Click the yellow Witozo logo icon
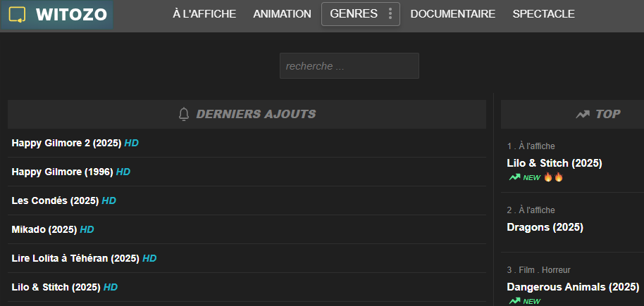The width and height of the screenshot is (644, 306). tap(17, 15)
